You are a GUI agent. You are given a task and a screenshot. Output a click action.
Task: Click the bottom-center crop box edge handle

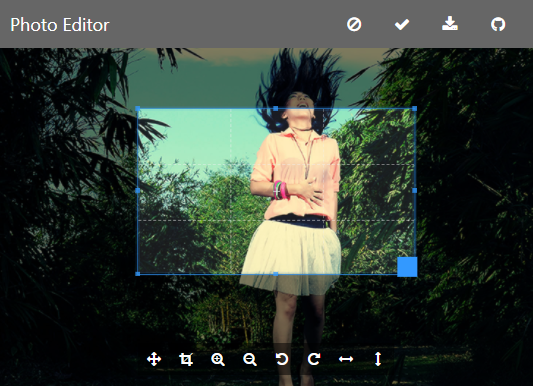click(276, 274)
